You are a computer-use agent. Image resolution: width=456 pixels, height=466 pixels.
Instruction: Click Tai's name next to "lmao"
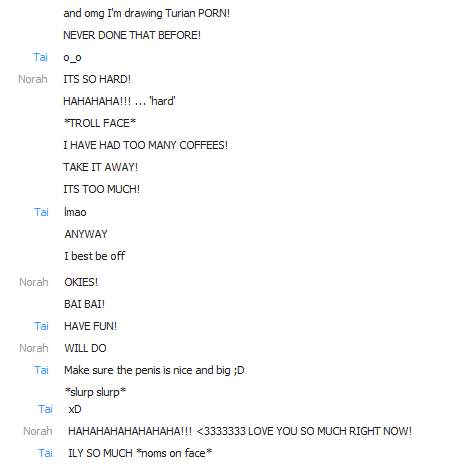[x=41, y=212]
